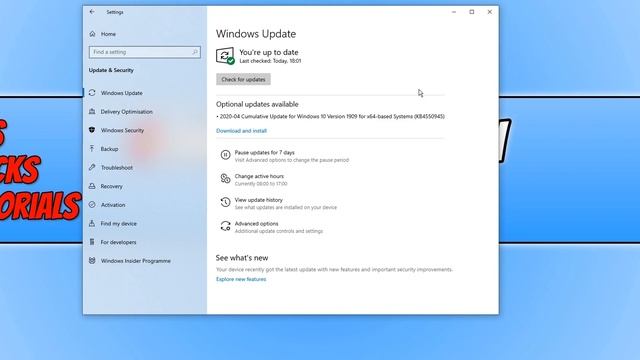This screenshot has height=360, width=640.
Task: Open the Home icon in the sidebar
Action: tap(92, 34)
